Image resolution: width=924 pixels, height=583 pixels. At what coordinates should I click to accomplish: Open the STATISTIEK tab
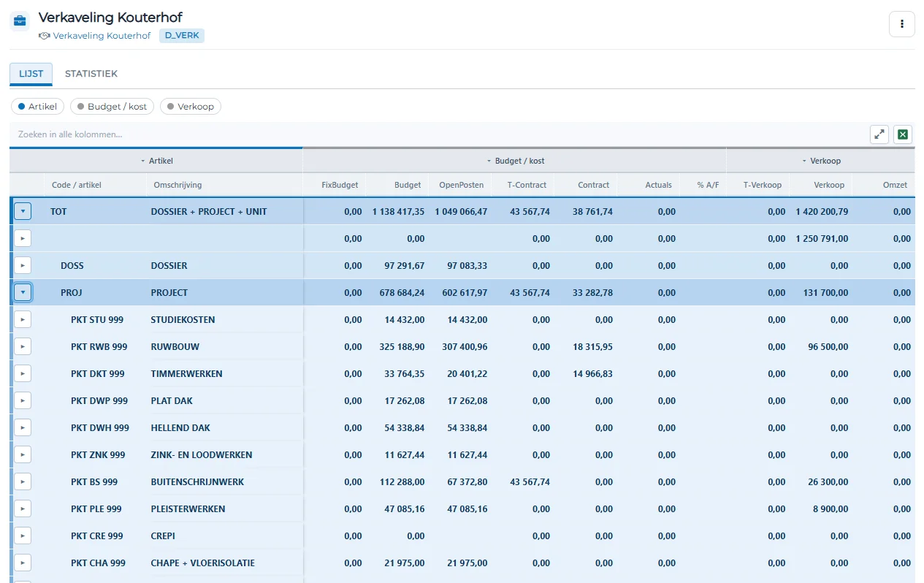point(91,75)
